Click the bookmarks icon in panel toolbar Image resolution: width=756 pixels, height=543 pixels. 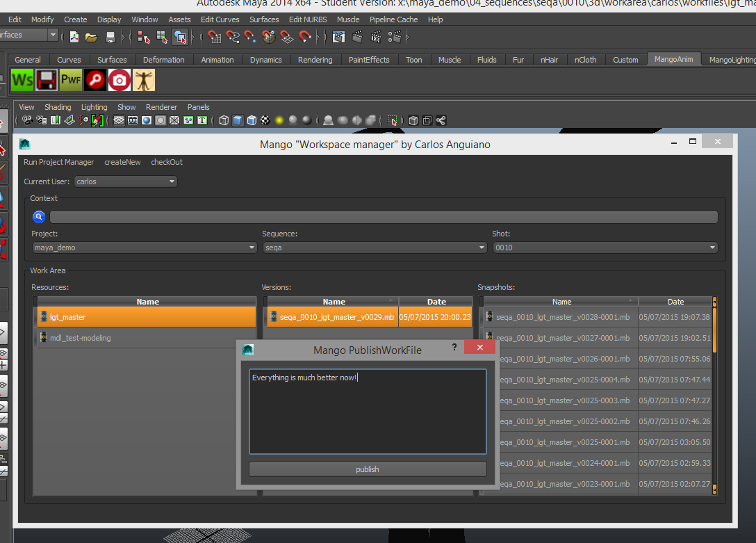56,120
